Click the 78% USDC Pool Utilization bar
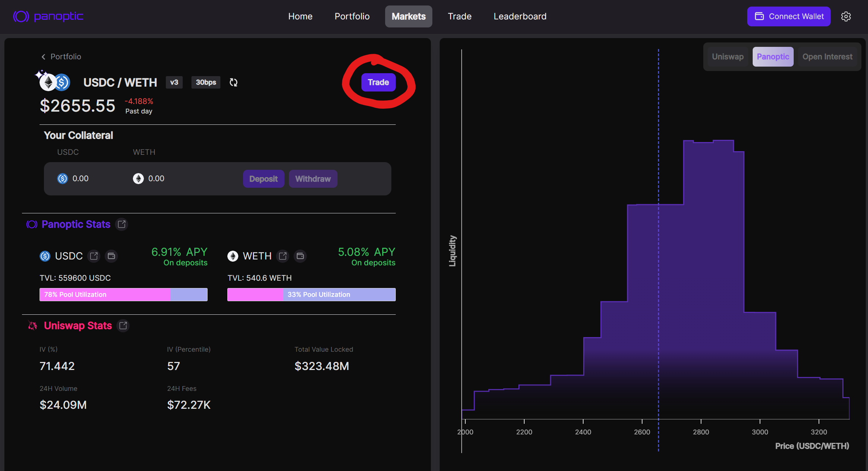Viewport: 868px width, 471px height. pyautogui.click(x=123, y=295)
